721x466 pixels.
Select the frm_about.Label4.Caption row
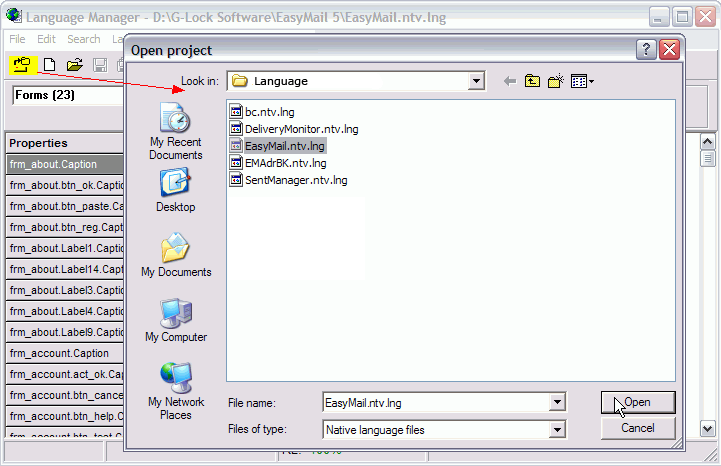pos(64,311)
